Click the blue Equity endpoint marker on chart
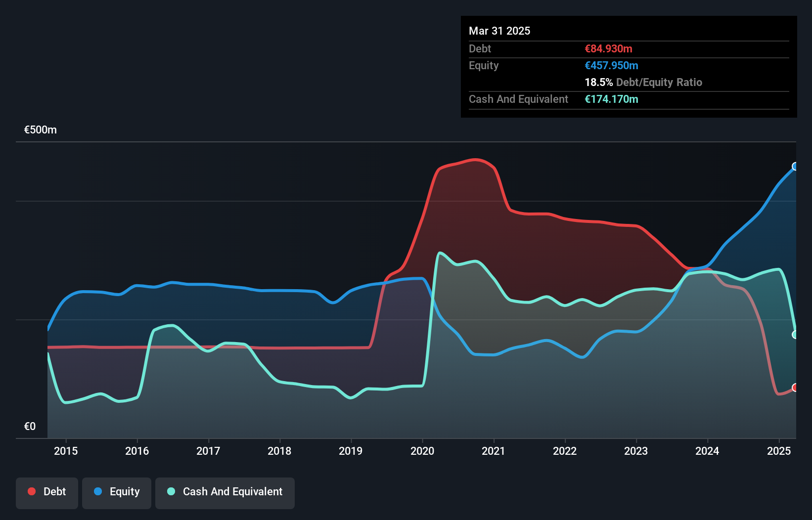Image resolution: width=812 pixels, height=520 pixels. point(795,166)
